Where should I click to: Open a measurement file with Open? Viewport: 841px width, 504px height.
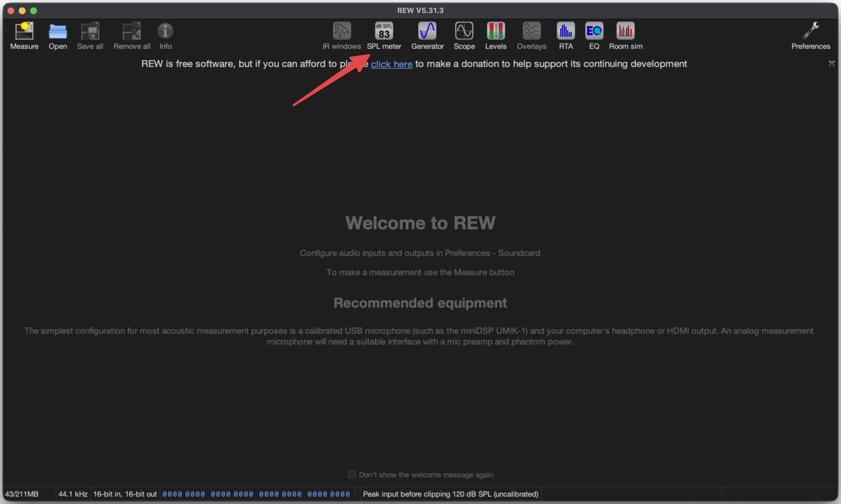[58, 36]
